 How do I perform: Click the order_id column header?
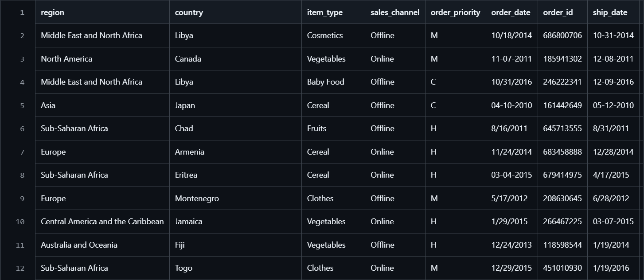click(x=558, y=12)
